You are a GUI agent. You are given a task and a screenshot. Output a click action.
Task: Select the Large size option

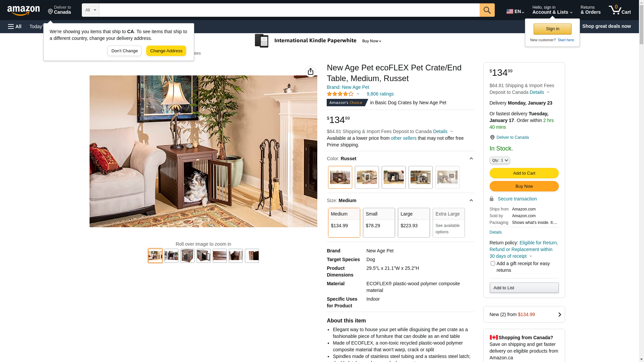pos(414,223)
